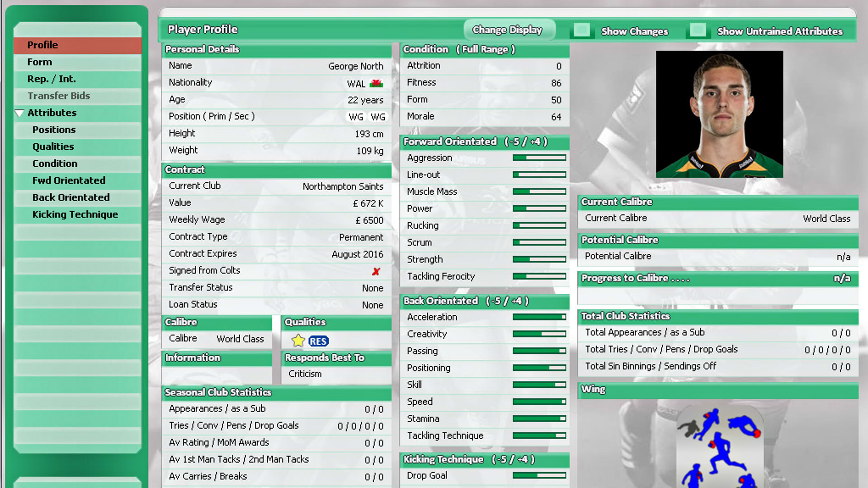
Task: Toggle the Show Changes checkbox
Action: click(x=581, y=30)
